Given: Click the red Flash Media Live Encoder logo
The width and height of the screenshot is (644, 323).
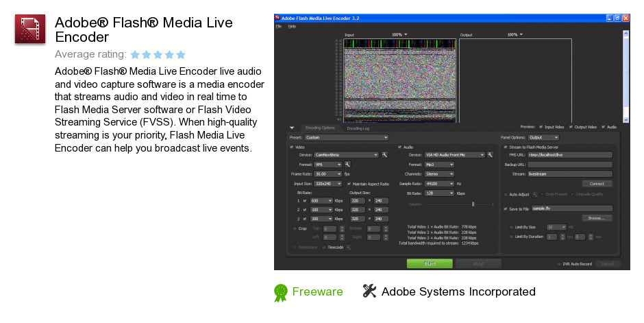Looking at the screenshot, I should pos(30,29).
